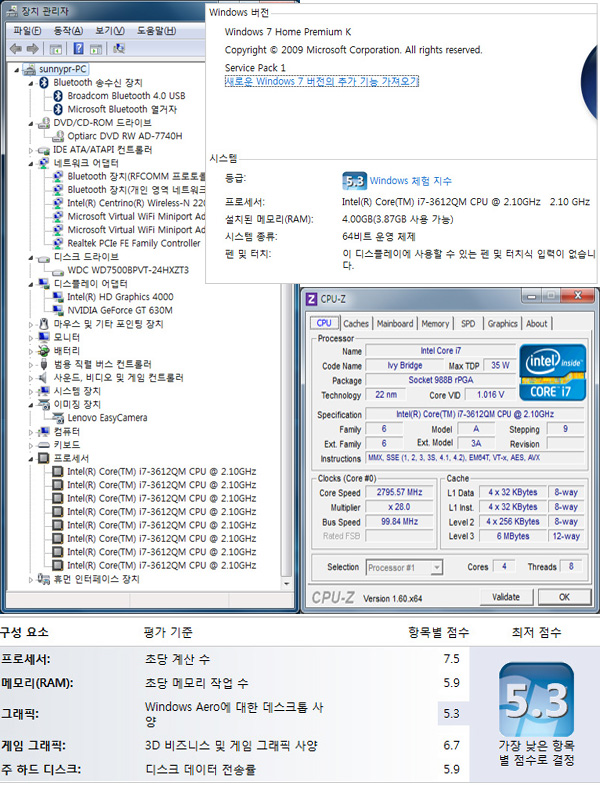600x786 pixels.
Task: Open the 파일(F) menu
Action: point(27,30)
